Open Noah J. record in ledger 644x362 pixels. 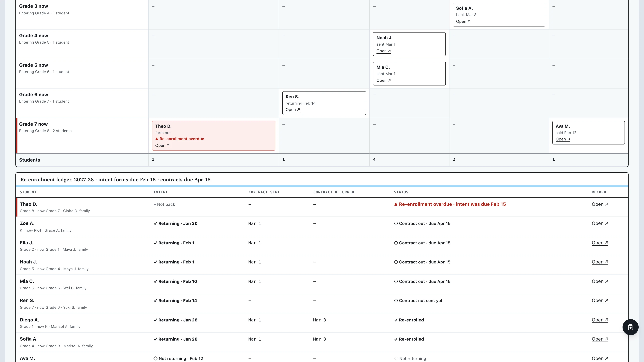[x=600, y=262]
